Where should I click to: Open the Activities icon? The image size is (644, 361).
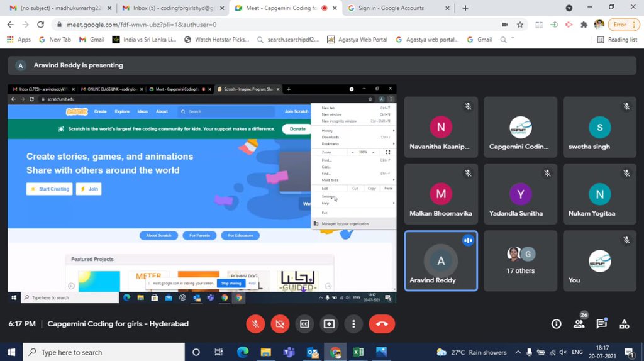pyautogui.click(x=625, y=324)
